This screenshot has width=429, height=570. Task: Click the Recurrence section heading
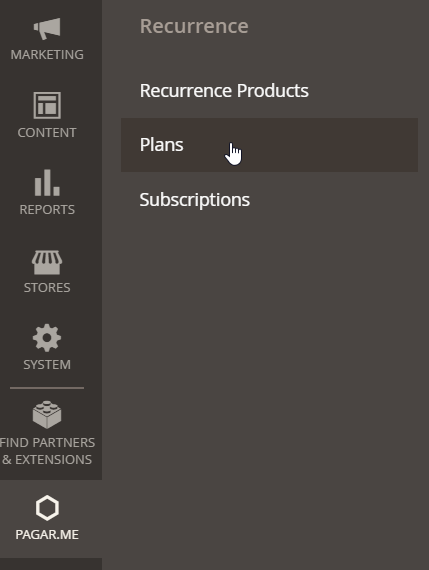click(194, 26)
